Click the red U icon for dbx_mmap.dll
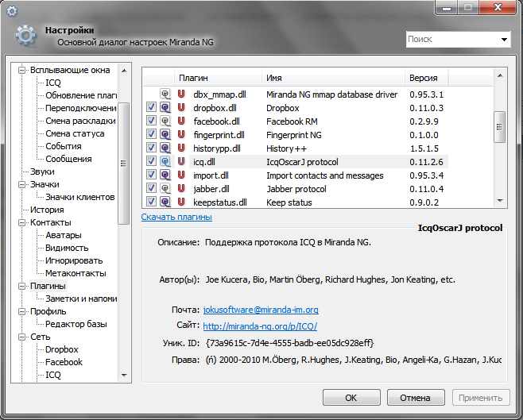The image size is (523, 420). tap(181, 94)
